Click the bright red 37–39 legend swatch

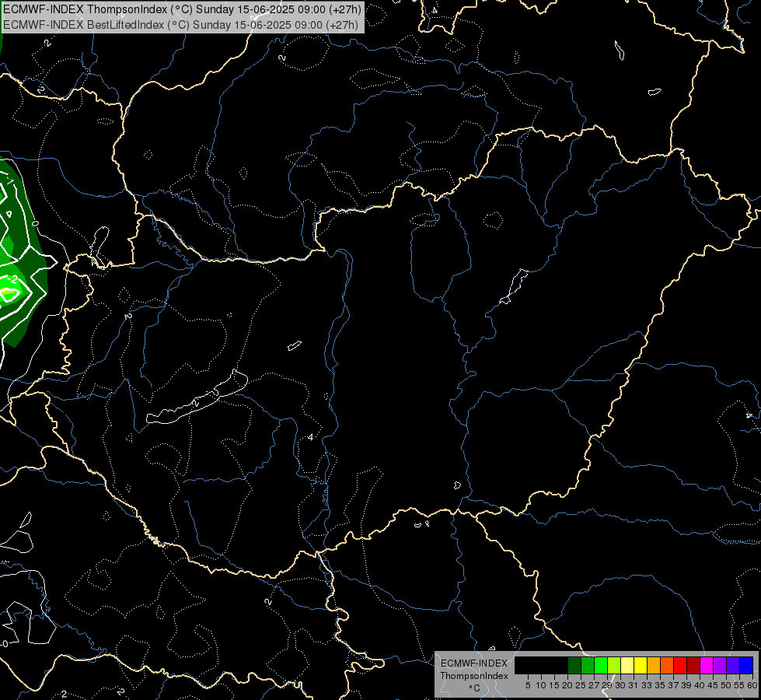(x=680, y=665)
